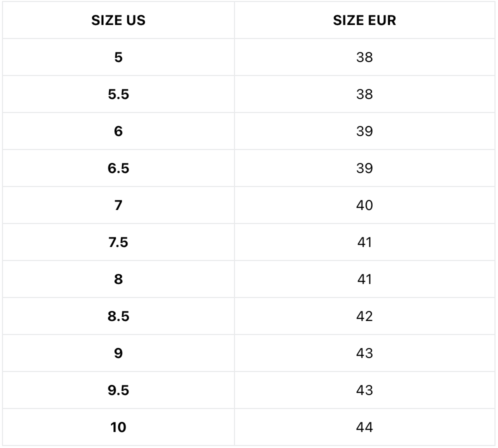498x448 pixels.
Task: Select the EUR size 44 cell
Action: click(364, 427)
